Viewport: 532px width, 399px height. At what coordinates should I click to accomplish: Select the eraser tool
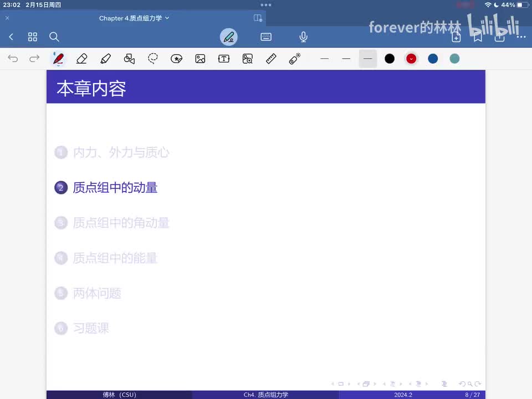(82, 59)
